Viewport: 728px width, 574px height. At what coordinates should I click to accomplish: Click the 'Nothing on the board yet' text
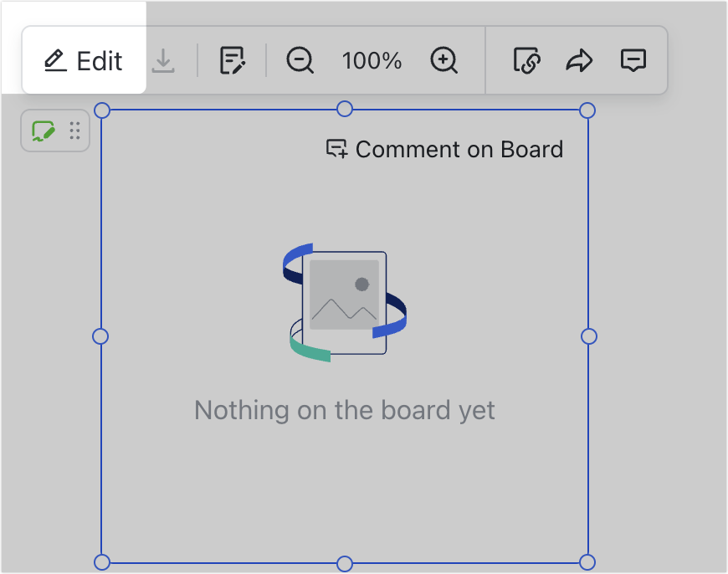344,410
